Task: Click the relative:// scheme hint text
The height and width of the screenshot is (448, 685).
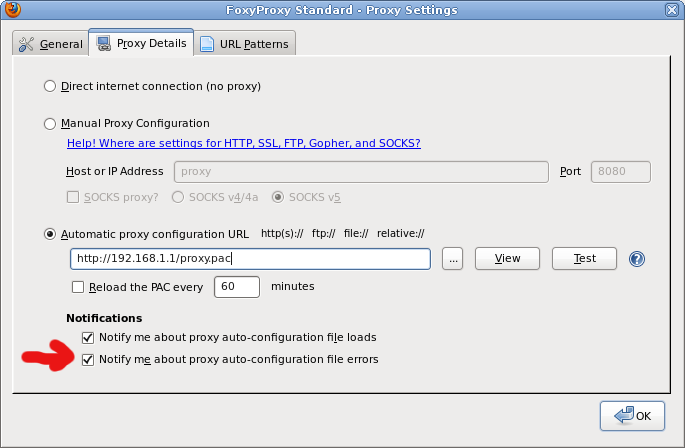Action: coord(401,233)
